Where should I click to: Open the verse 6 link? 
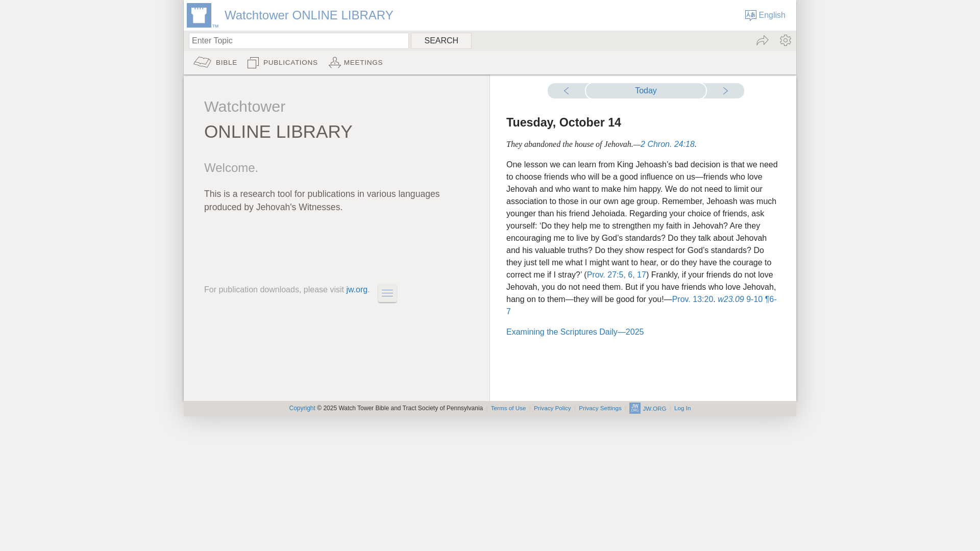coord(630,275)
